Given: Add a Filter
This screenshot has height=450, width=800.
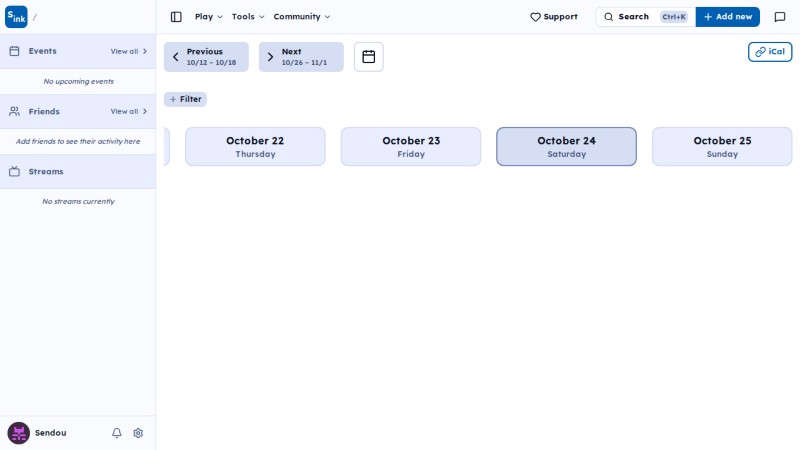Looking at the screenshot, I should click(185, 99).
